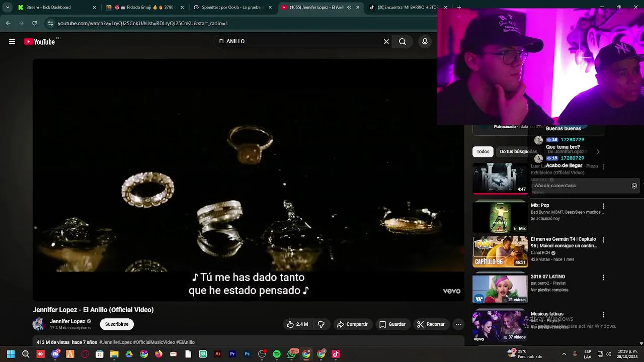Like the video showing 2.4 M
Image resolution: width=644 pixels, height=362 pixels.
(x=297, y=324)
